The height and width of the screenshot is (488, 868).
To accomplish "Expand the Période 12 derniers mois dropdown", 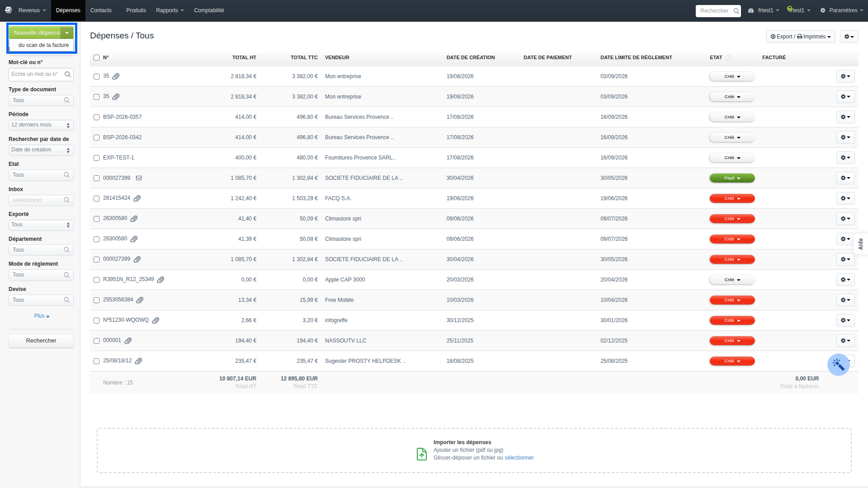I will click(x=41, y=125).
